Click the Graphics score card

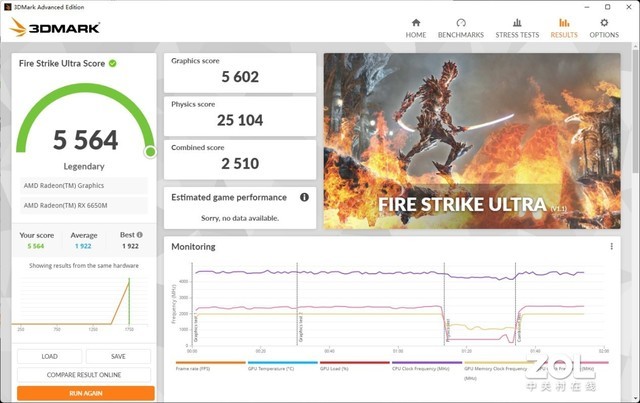click(x=240, y=73)
